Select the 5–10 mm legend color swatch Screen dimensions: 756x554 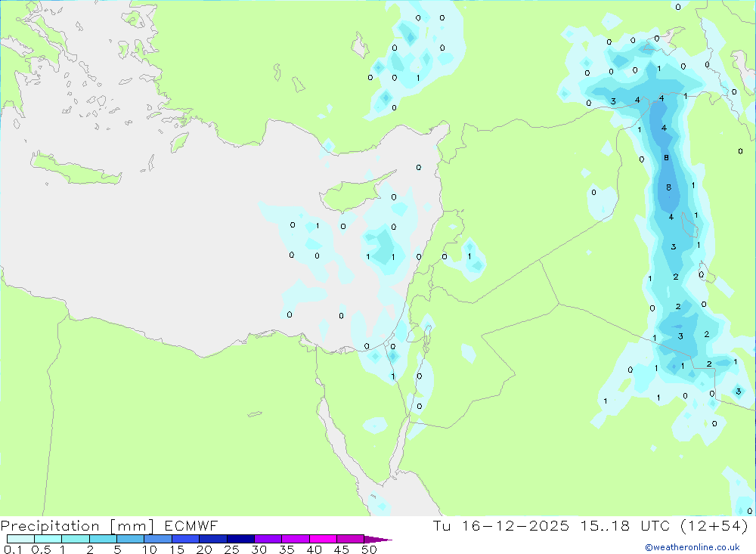point(131,539)
